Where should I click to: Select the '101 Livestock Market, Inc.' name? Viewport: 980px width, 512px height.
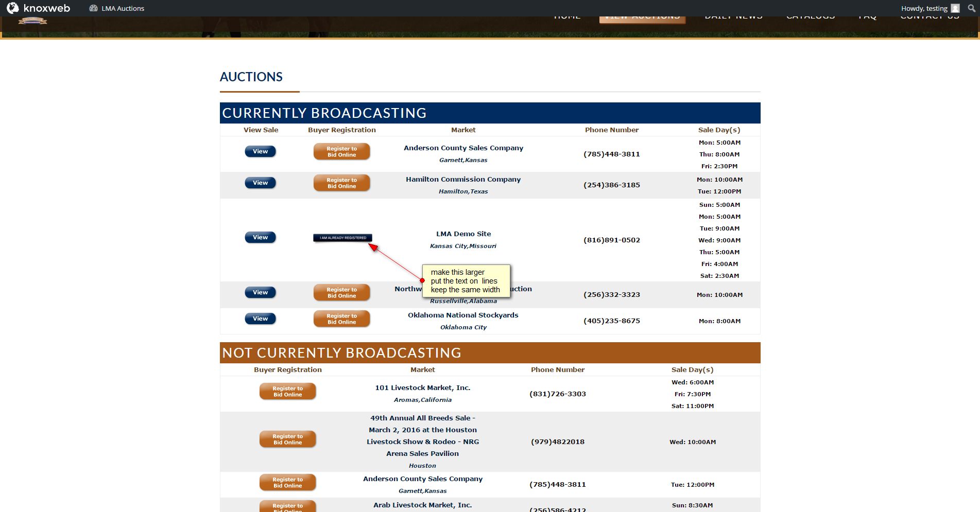coord(423,387)
